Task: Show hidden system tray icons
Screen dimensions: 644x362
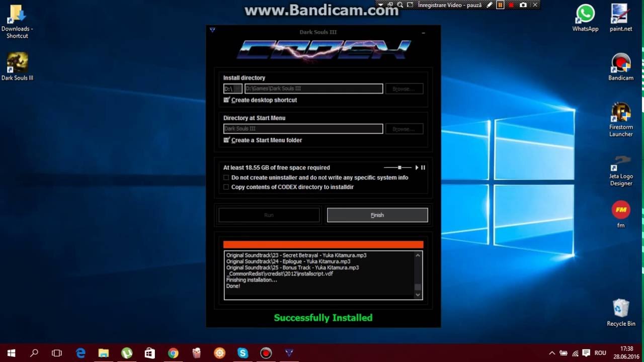Action: tap(552, 353)
